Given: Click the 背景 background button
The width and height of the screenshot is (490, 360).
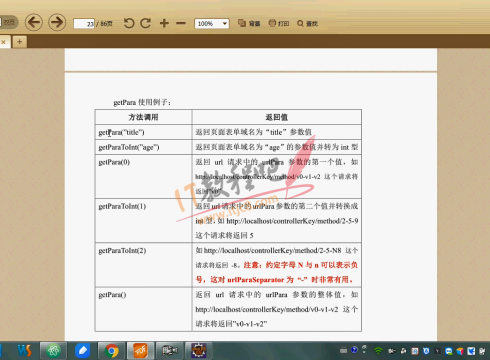Looking at the screenshot, I should 249,23.
